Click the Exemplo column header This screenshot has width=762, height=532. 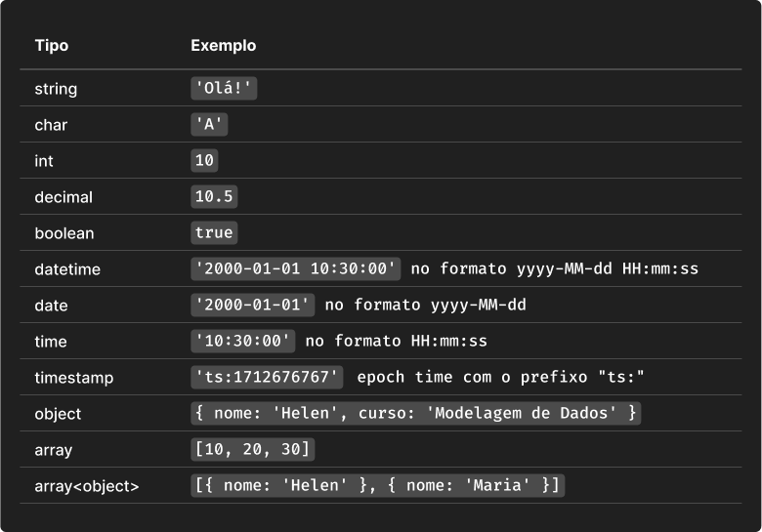coord(223,46)
